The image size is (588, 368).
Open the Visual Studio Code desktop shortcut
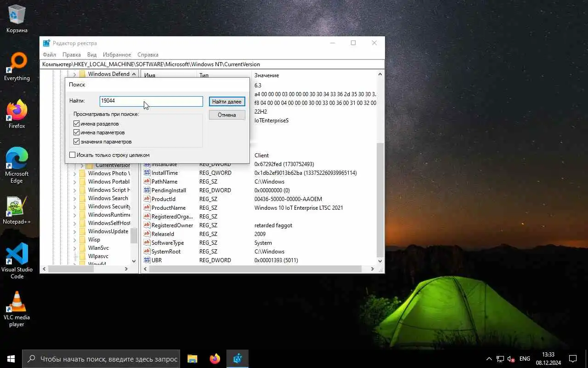point(17,261)
